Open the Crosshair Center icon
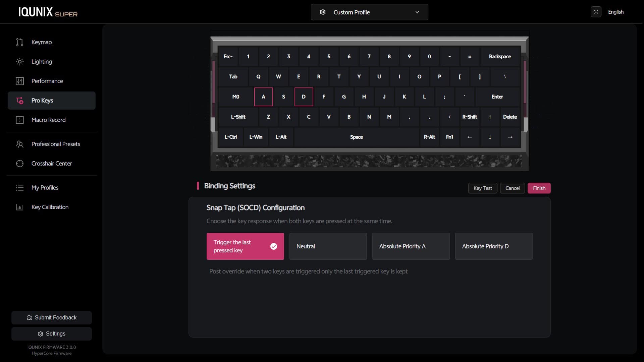 20,164
